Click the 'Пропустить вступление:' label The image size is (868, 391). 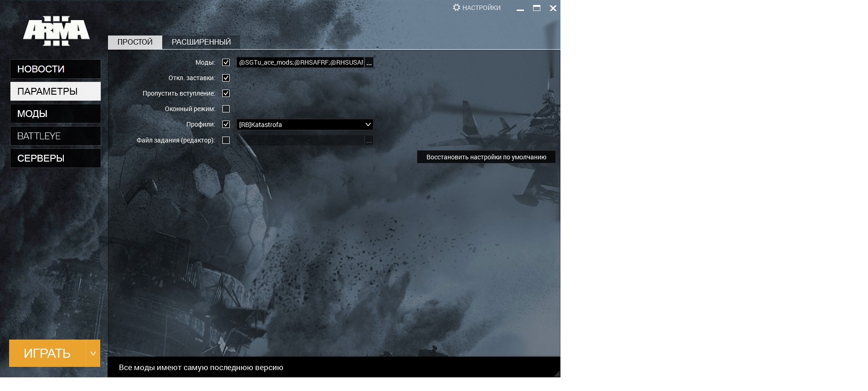[179, 93]
